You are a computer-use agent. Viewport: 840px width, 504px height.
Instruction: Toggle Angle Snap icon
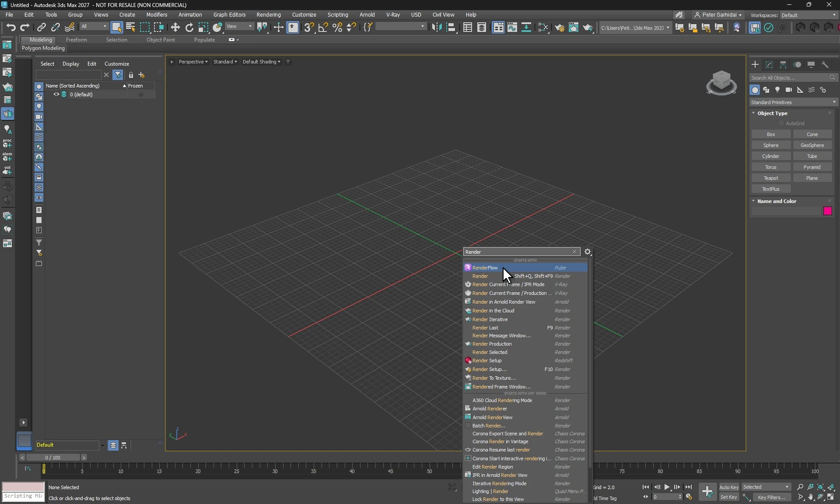323,28
